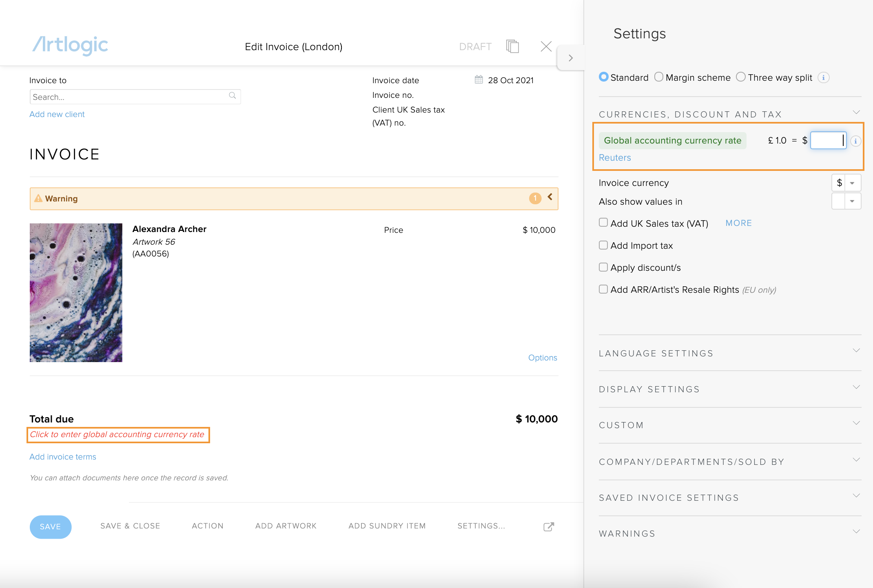
Task: Select the Margin scheme option
Action: (658, 77)
